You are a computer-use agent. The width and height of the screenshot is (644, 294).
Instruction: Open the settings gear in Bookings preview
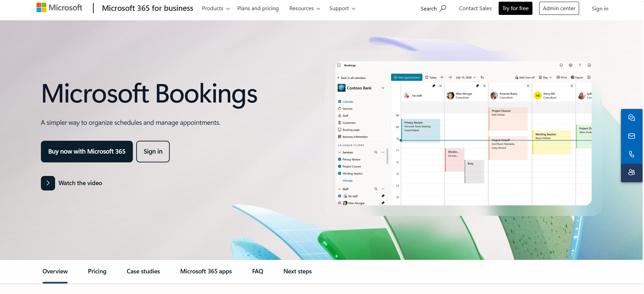(x=571, y=65)
